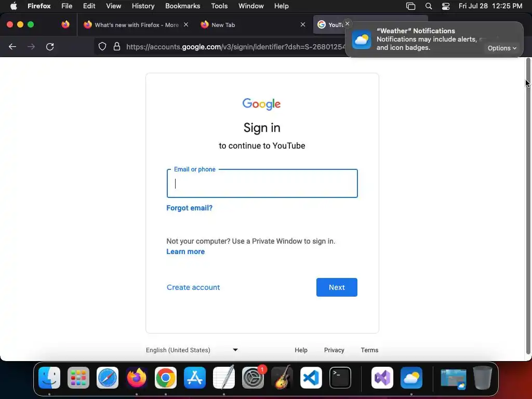The height and width of the screenshot is (399, 532).
Task: Open GarageBand from the Dock
Action: coord(282,378)
